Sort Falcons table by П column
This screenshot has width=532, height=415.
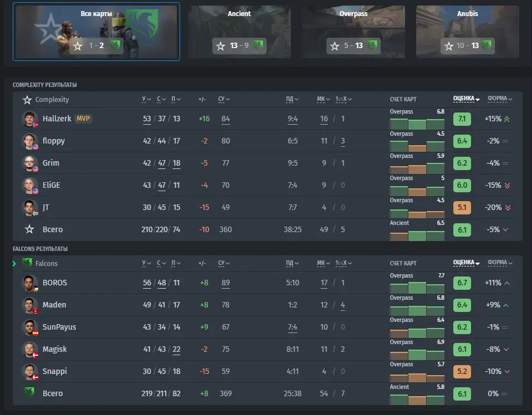[x=176, y=263]
